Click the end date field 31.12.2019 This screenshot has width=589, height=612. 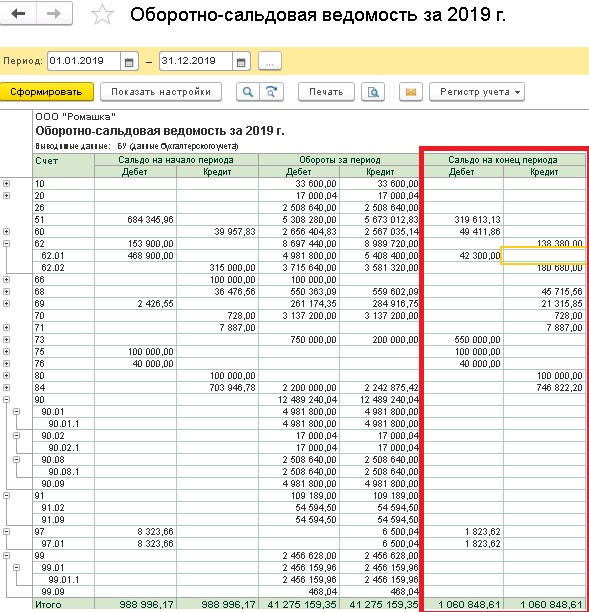point(196,61)
